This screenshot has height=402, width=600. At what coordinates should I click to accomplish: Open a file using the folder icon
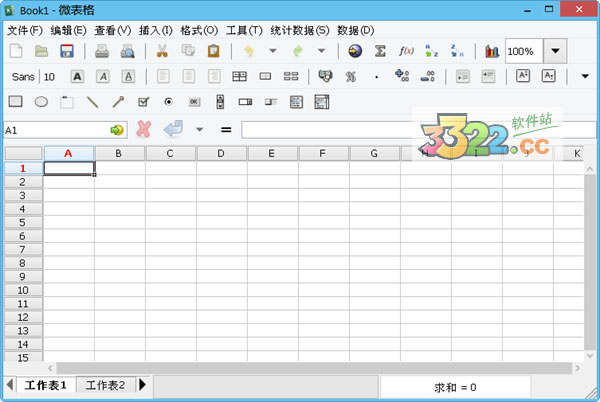coord(41,51)
